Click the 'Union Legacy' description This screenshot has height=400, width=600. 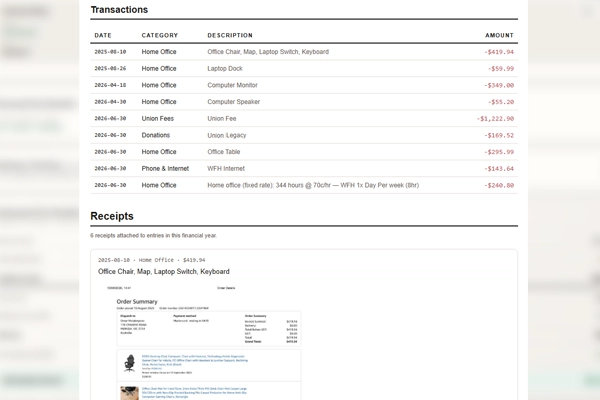pos(227,135)
